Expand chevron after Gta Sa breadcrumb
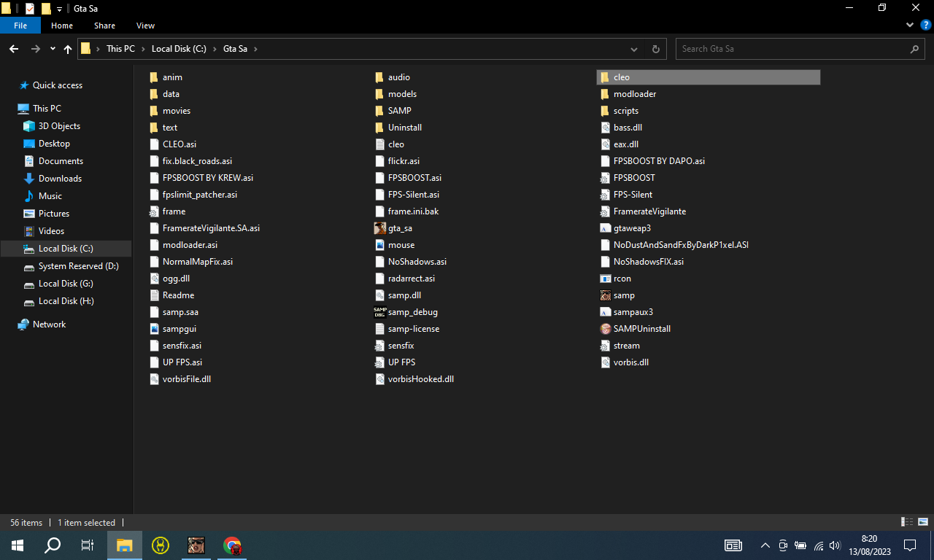 (255, 49)
